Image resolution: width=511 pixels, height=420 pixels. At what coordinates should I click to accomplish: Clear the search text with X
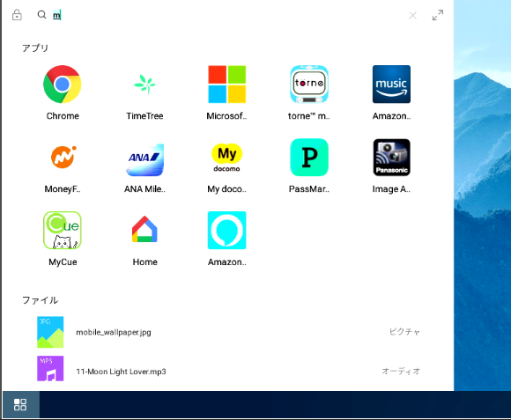[x=413, y=15]
